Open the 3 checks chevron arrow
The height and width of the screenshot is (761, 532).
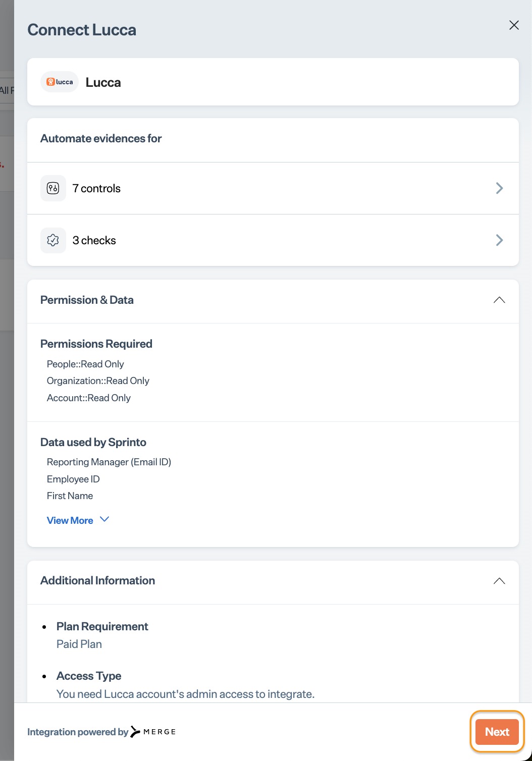coord(499,240)
